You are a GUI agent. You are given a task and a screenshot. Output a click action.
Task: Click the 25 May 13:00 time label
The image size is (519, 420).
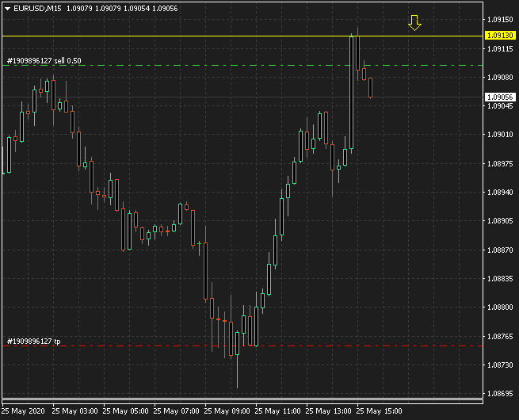328,411
